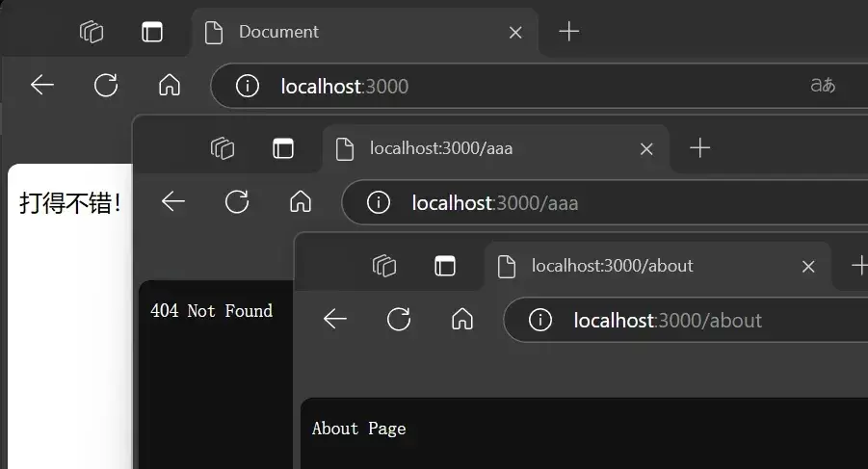Close the localhost:3000/aaa tab
868x469 pixels.
pos(646,149)
